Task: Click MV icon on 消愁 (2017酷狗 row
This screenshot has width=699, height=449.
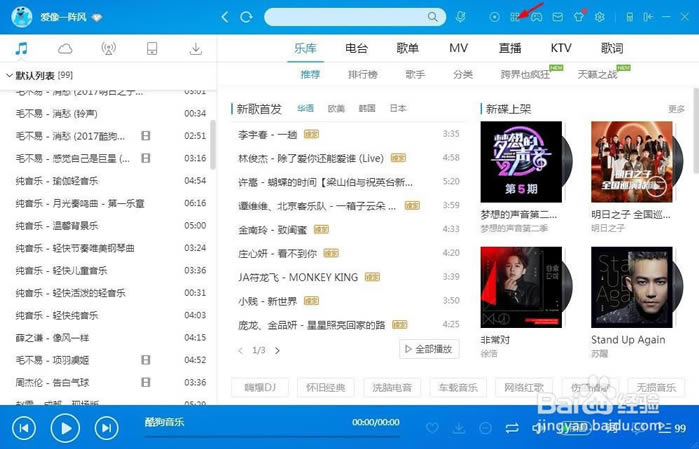Action: [146, 136]
